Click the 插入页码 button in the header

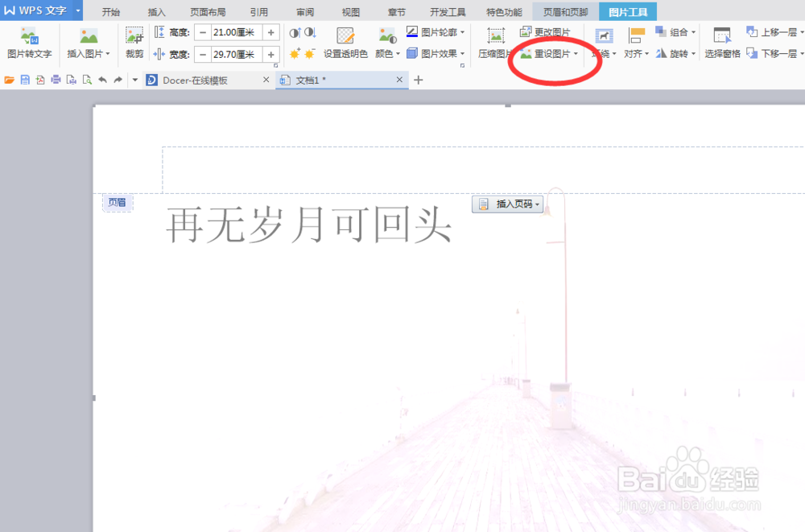click(508, 204)
